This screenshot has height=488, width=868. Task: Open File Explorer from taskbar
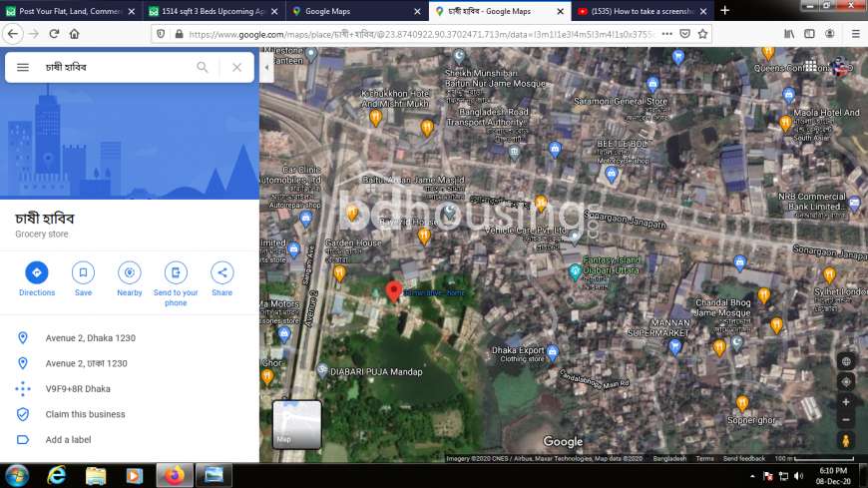point(96,476)
